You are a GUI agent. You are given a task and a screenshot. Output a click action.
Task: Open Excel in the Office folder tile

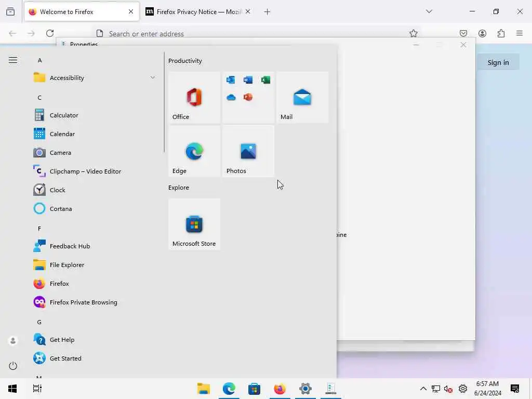point(265,79)
